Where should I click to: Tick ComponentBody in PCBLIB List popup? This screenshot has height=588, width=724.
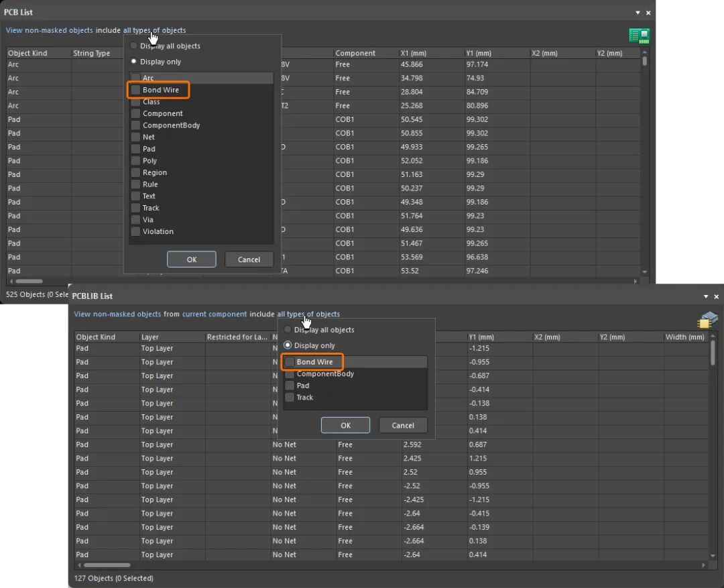pos(290,374)
